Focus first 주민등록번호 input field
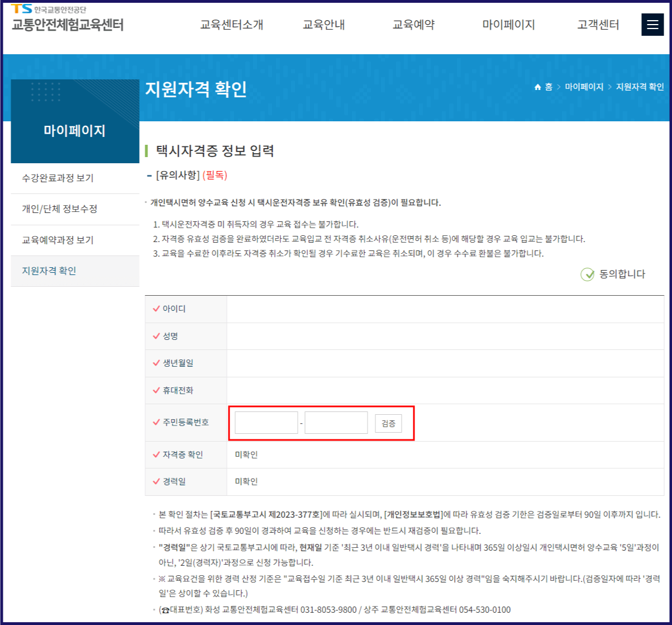Viewport: 672px width, 625px height. (x=266, y=423)
